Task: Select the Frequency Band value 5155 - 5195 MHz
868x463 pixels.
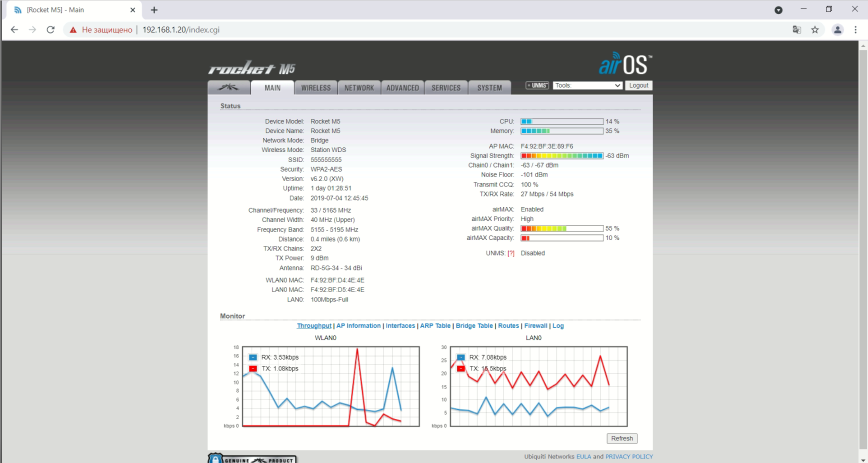Action: (x=334, y=230)
